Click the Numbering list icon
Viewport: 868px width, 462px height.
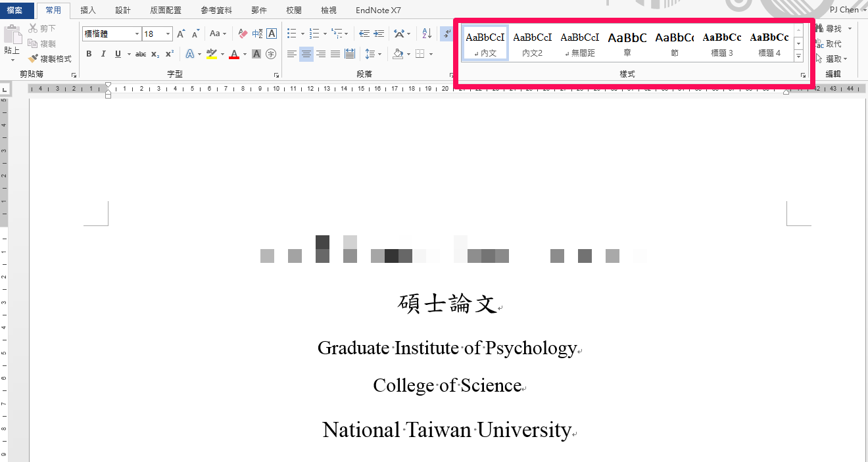pyautogui.click(x=314, y=34)
